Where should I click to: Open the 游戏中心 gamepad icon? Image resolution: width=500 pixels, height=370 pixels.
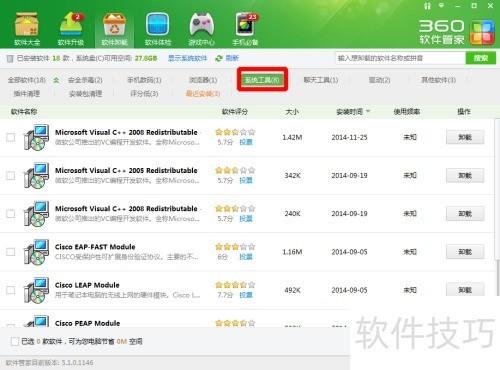click(201, 29)
